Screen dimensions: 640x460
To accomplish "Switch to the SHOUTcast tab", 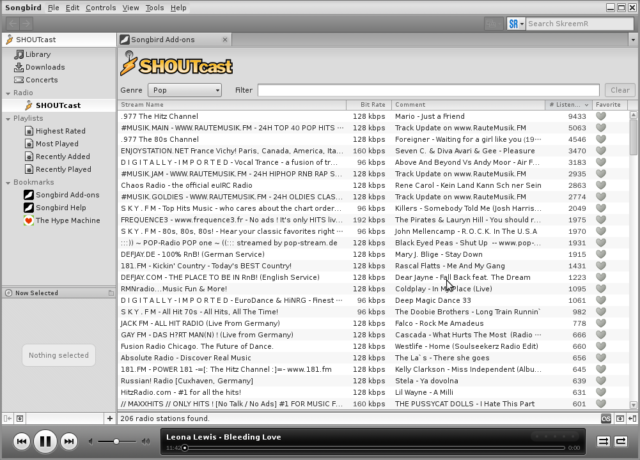I will pyautogui.click(x=59, y=40).
